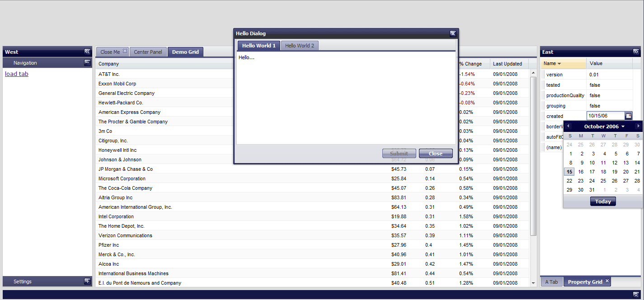644x300 pixels.
Task: Click the Today button in calendar
Action: (x=603, y=202)
